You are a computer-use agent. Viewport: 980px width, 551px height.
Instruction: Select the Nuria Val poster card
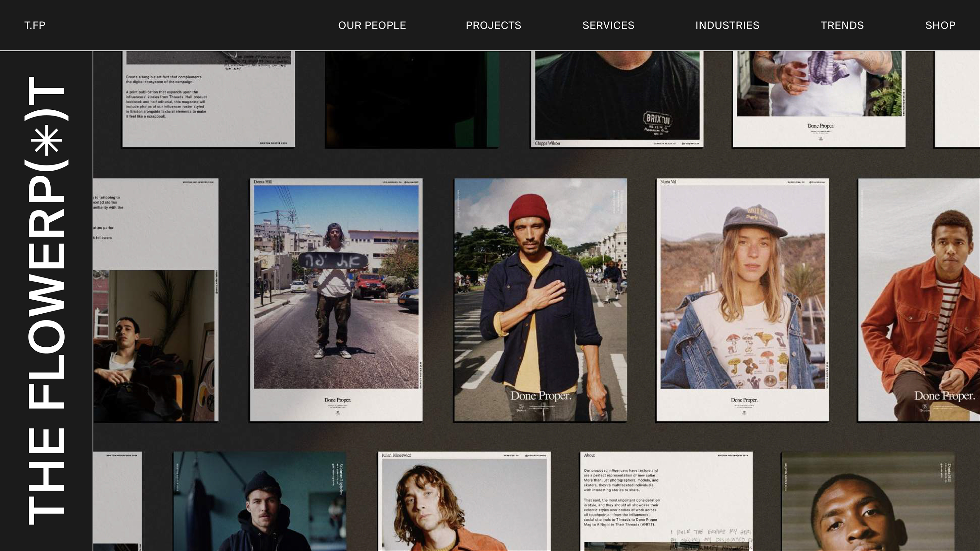point(743,300)
